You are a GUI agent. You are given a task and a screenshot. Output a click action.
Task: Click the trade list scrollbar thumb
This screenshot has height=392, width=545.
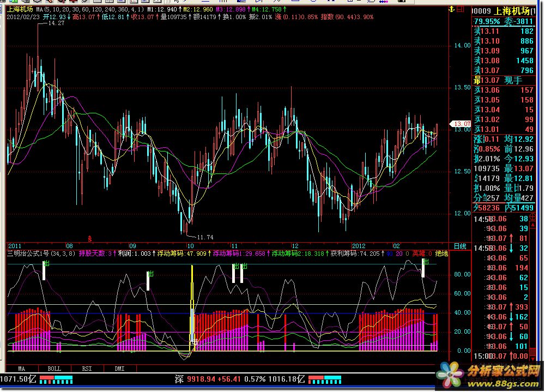click(533, 351)
